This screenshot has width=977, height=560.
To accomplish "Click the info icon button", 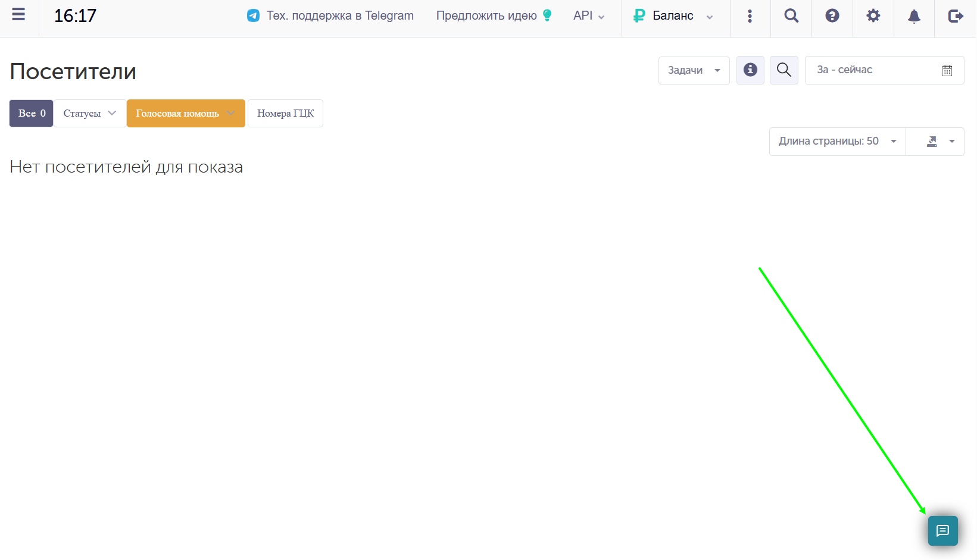I will pyautogui.click(x=750, y=70).
